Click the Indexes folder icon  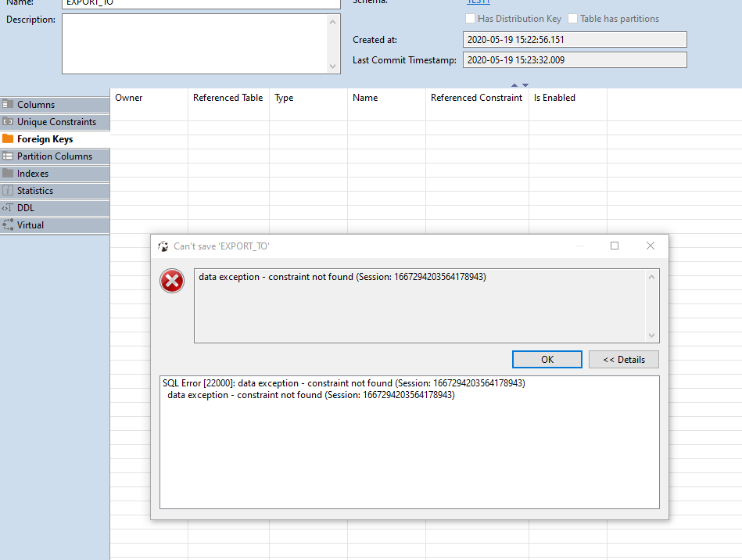point(8,173)
